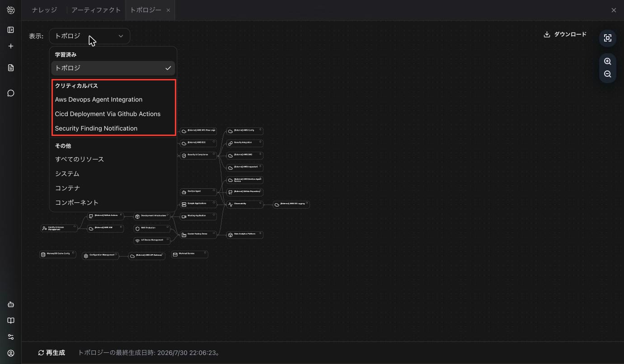Select the Data Analytics Platform node
624x364 pixels.
[x=244, y=235]
